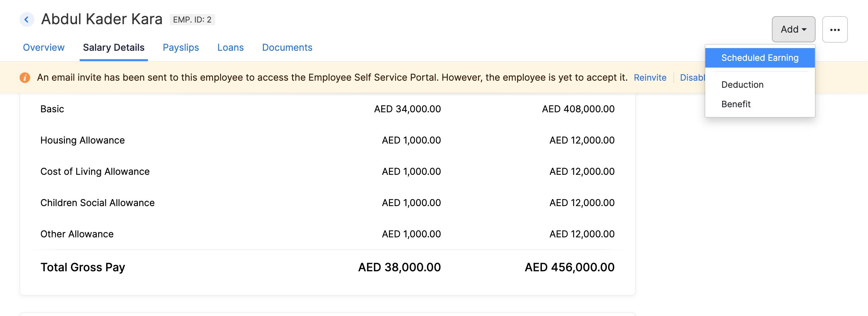
Task: Open the Documents tab
Action: [287, 47]
